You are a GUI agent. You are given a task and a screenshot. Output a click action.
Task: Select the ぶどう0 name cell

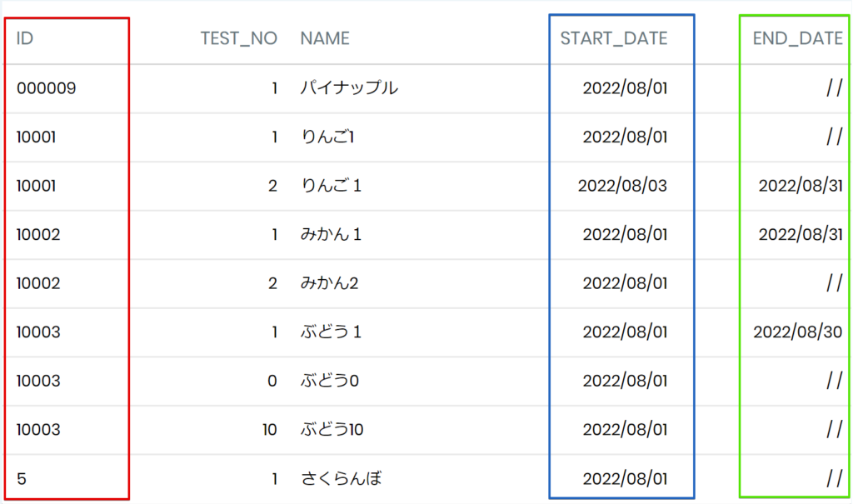coord(330,381)
